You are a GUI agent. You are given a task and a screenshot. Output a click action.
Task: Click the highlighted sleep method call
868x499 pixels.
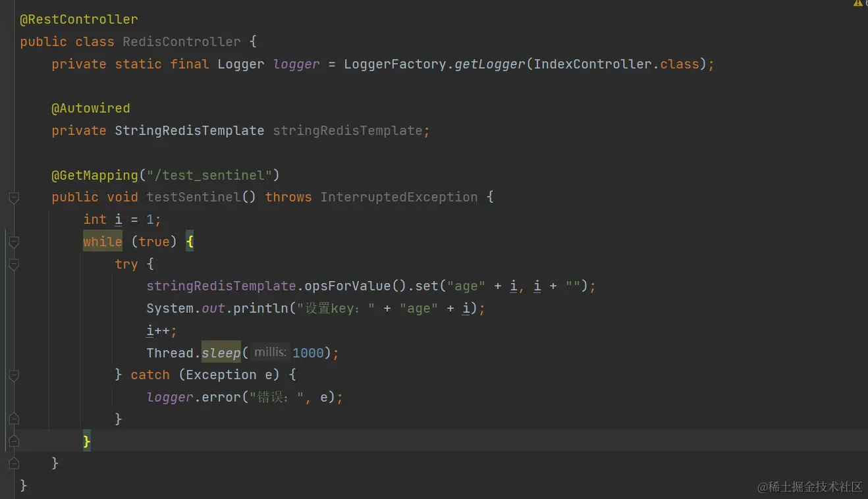[x=221, y=353]
